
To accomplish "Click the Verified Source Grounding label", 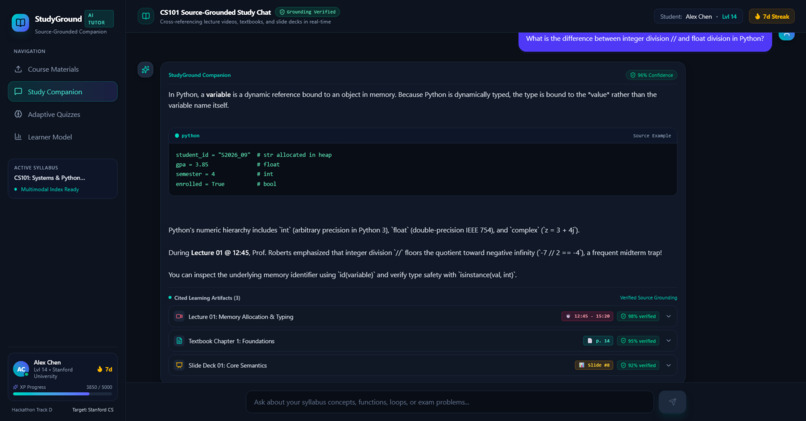I will click(x=648, y=298).
